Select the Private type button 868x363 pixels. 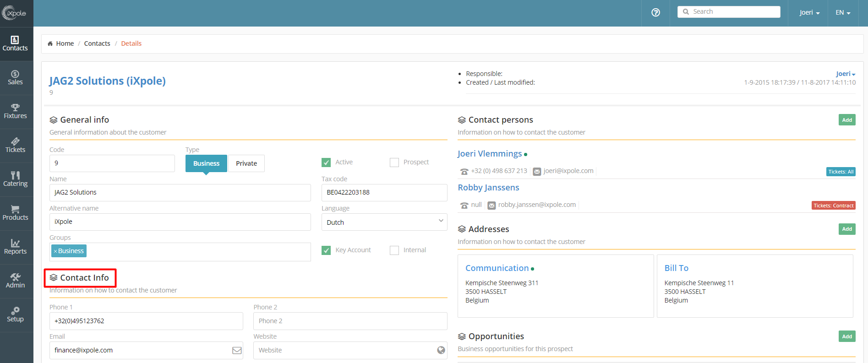click(246, 163)
